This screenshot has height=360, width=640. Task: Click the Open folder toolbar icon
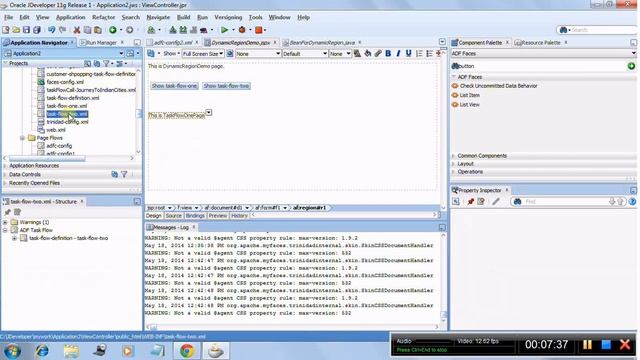[x=16, y=30]
